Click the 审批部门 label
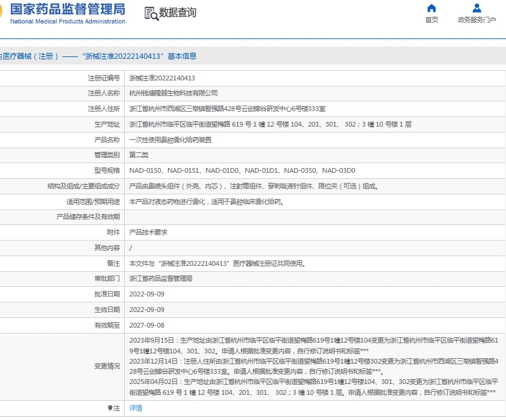 pos(107,278)
